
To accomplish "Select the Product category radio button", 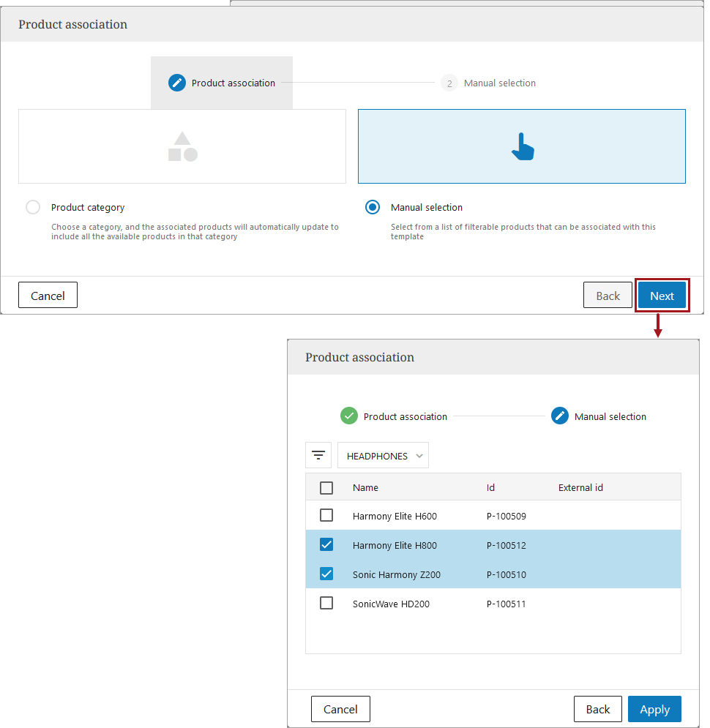I will point(33,207).
